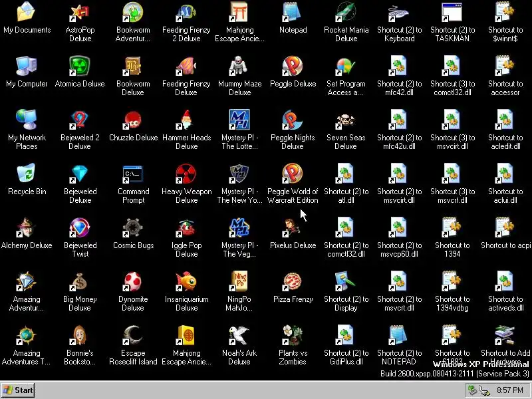
Task: Select the Dynomite Deluxe egg icon
Action: tap(133, 281)
